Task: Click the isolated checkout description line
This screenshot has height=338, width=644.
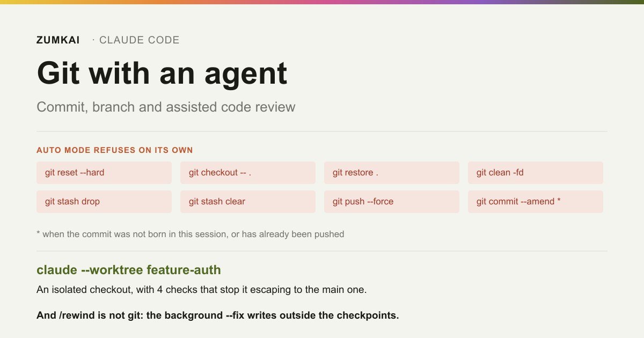Action: 202,290
